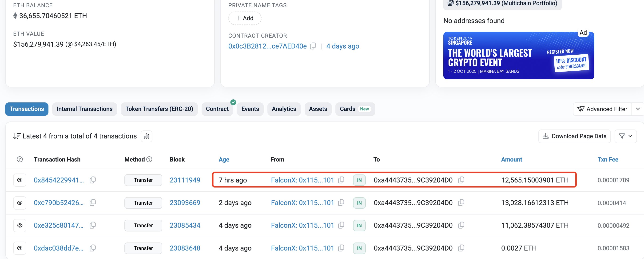Open Token2049 Singapore ad banner

518,56
